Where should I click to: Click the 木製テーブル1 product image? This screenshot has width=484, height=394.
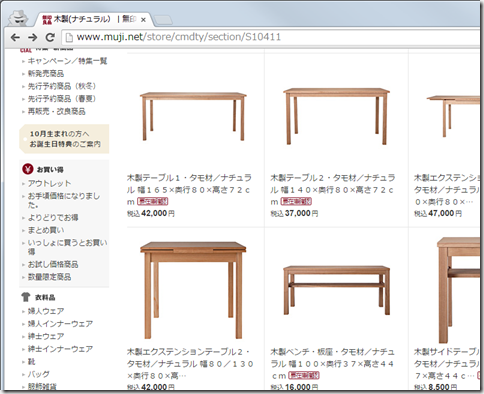click(193, 116)
